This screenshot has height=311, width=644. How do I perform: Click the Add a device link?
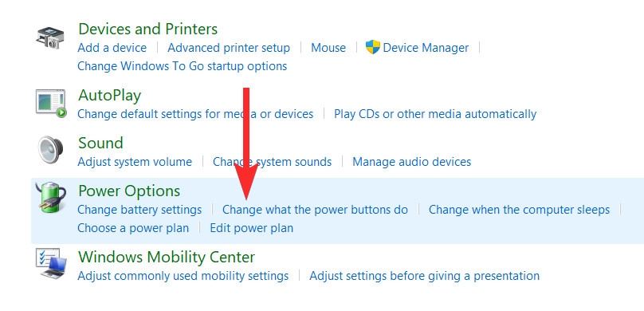coord(112,48)
